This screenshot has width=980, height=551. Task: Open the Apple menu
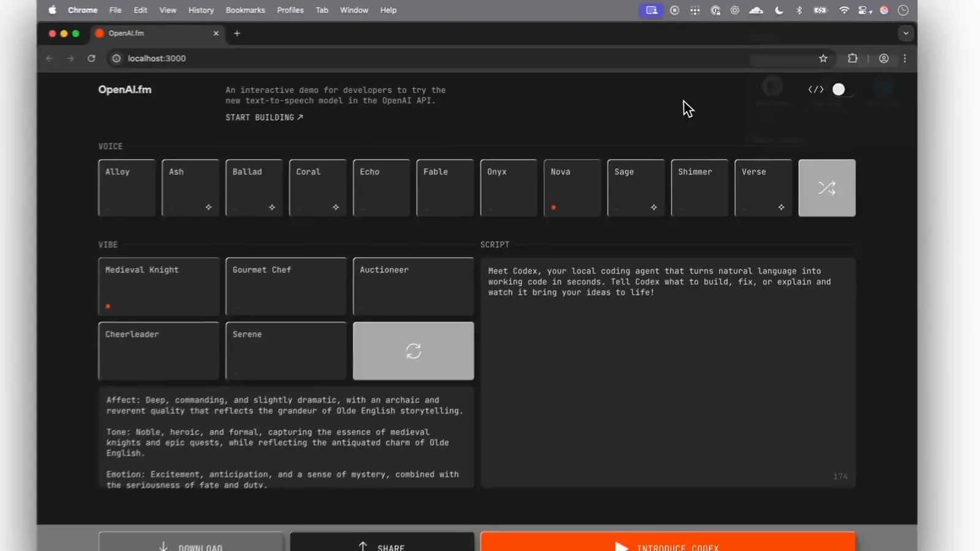(x=52, y=10)
